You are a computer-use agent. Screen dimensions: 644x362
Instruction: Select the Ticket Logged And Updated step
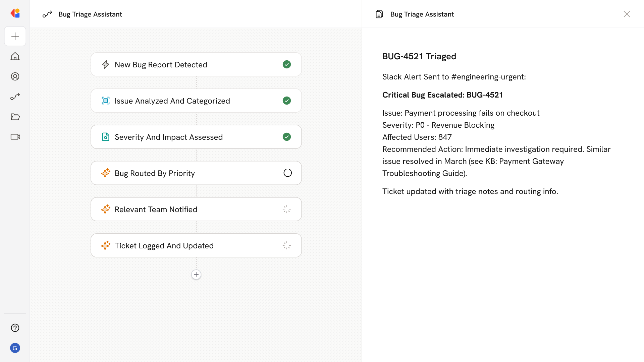196,245
